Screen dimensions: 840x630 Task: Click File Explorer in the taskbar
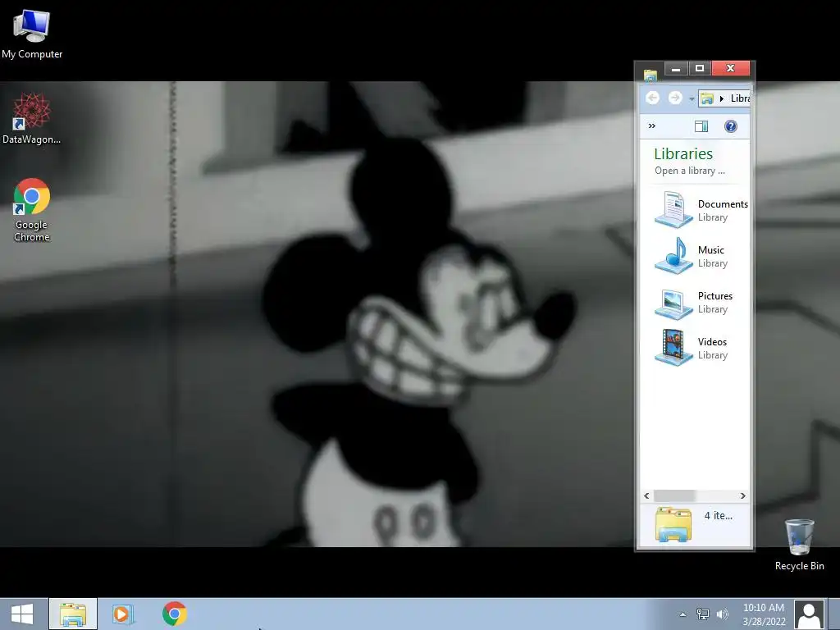coord(73,614)
